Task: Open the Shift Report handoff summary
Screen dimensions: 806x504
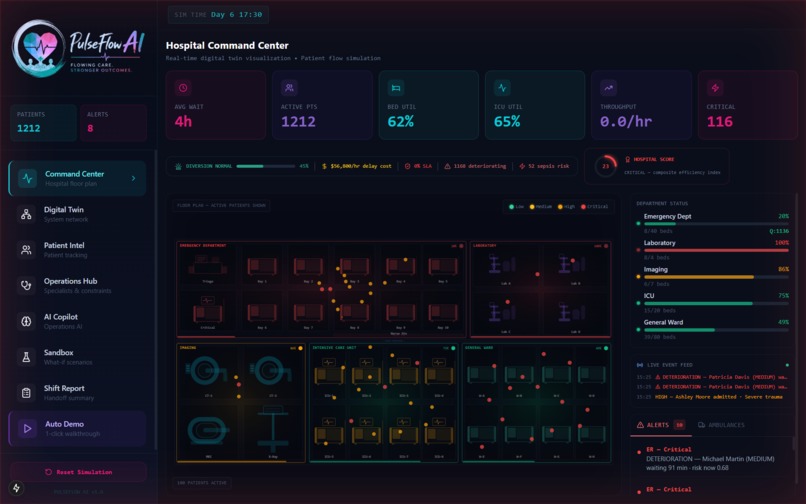Action: tap(78, 393)
